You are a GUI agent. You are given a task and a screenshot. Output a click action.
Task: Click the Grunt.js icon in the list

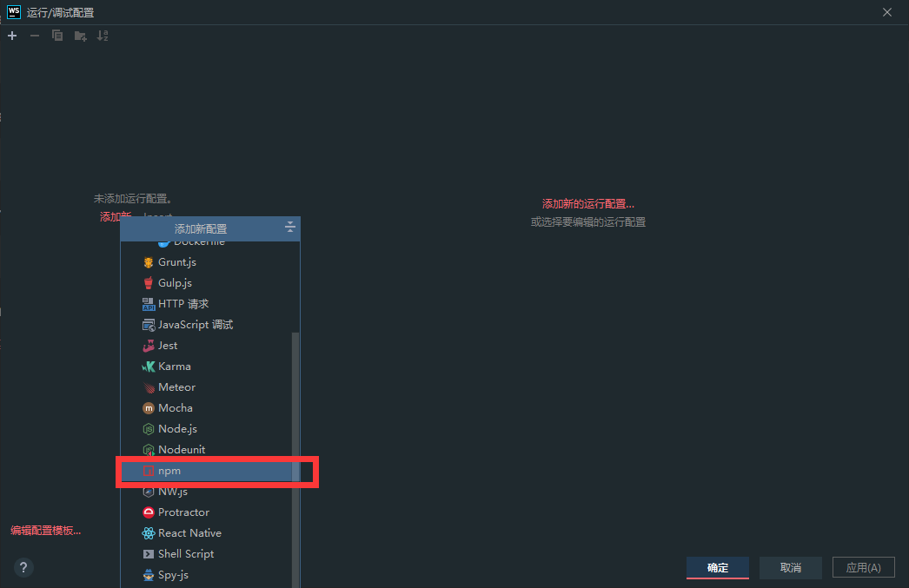coord(149,262)
